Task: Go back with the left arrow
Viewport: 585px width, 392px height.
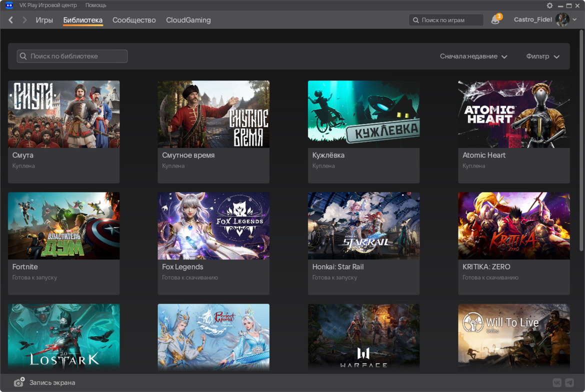Action: click(11, 20)
